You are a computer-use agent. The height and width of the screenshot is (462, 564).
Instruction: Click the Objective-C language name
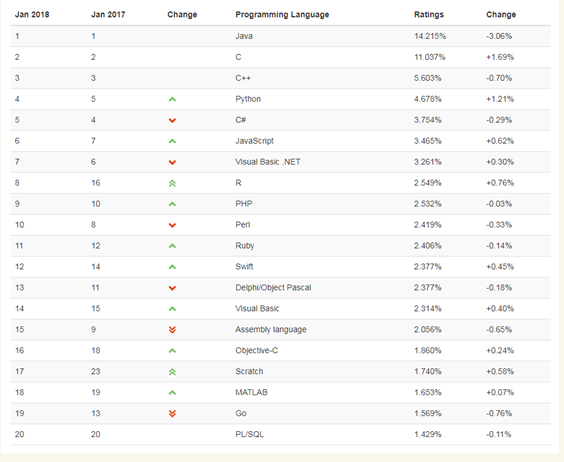coord(256,350)
